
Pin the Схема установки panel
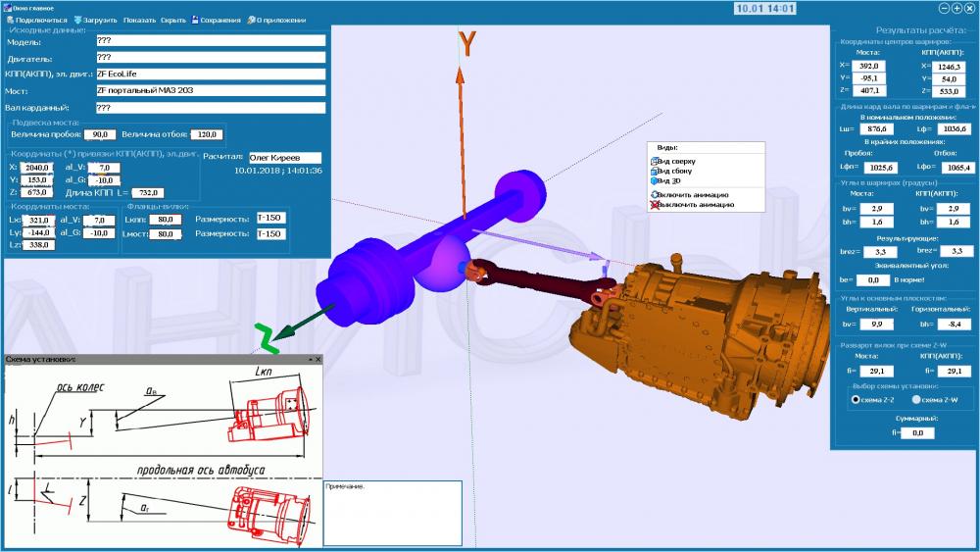coord(310,360)
